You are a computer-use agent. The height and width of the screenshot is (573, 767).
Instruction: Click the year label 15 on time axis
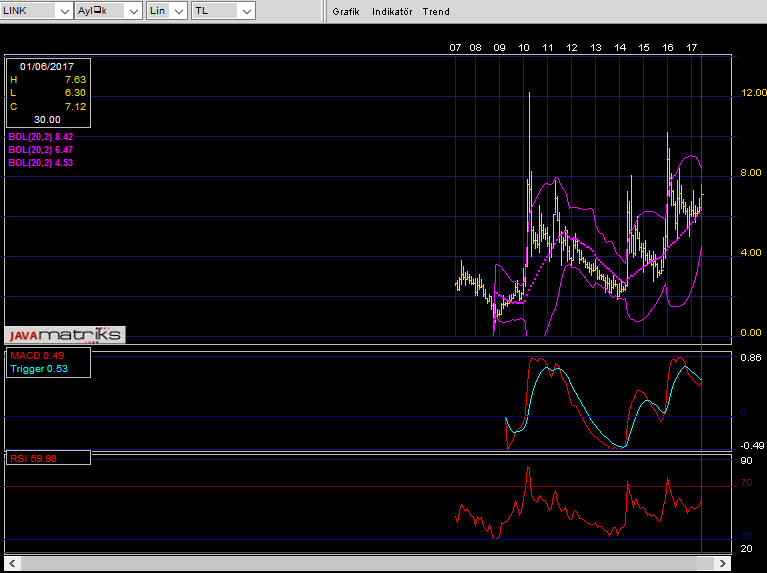click(644, 47)
